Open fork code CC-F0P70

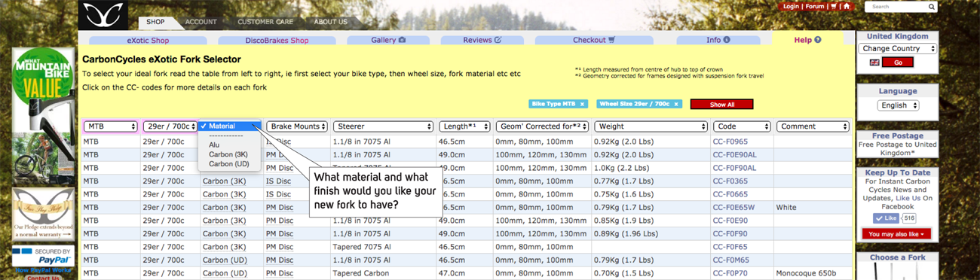point(730,273)
